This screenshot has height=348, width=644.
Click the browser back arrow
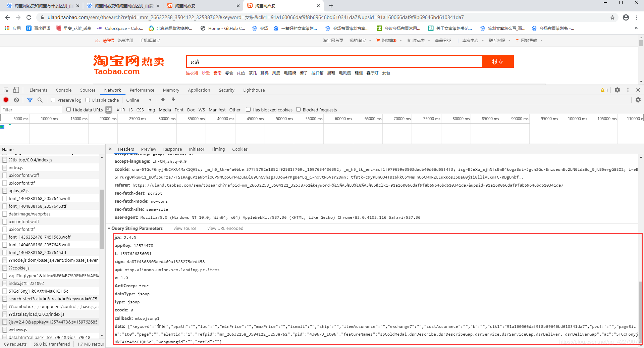point(7,17)
